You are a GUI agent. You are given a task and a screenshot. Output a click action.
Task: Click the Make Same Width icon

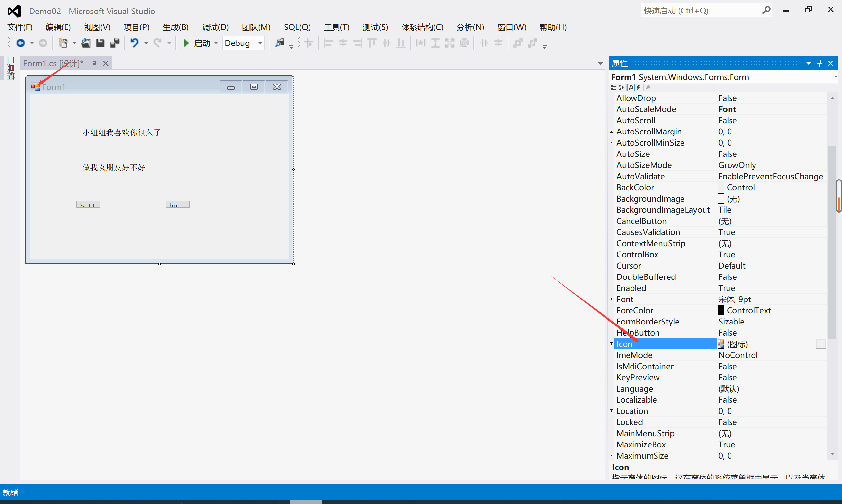pyautogui.click(x=420, y=43)
